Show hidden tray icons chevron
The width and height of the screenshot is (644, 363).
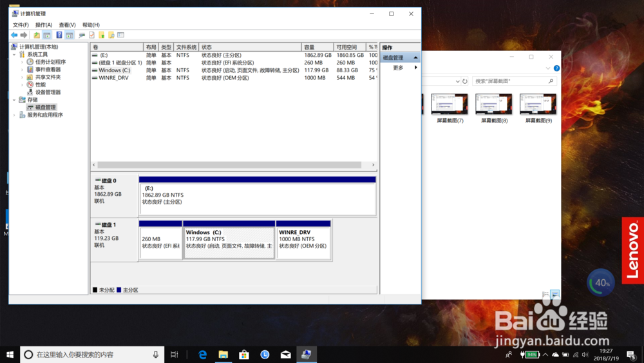tap(545, 355)
